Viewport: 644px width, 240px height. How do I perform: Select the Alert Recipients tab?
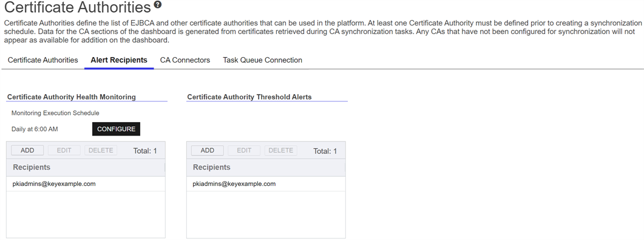click(x=119, y=60)
